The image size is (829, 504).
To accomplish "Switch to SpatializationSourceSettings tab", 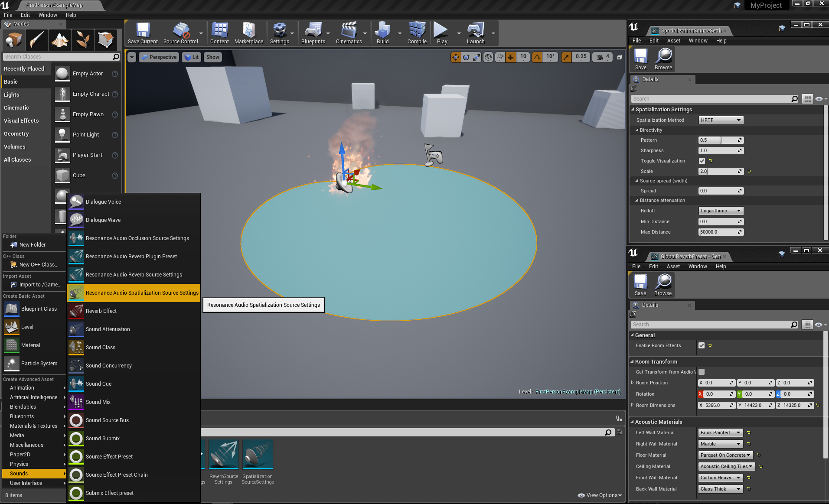I will pyautogui.click(x=690, y=31).
